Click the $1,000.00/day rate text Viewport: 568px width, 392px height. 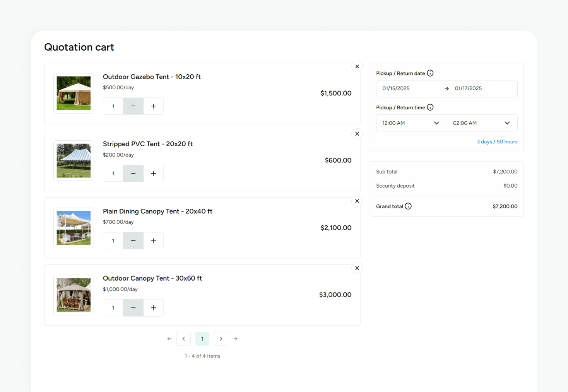(120, 289)
